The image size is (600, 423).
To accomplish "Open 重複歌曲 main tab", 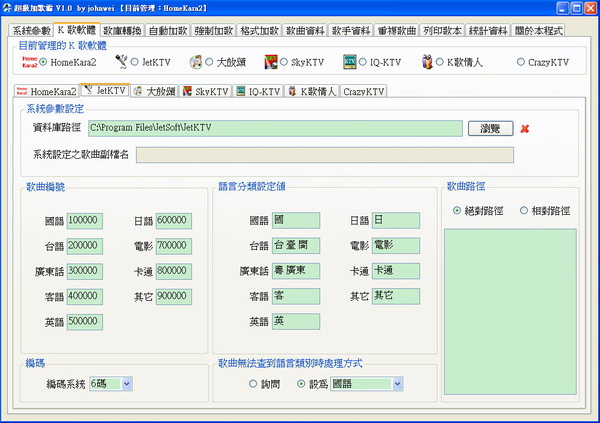I will tap(397, 31).
